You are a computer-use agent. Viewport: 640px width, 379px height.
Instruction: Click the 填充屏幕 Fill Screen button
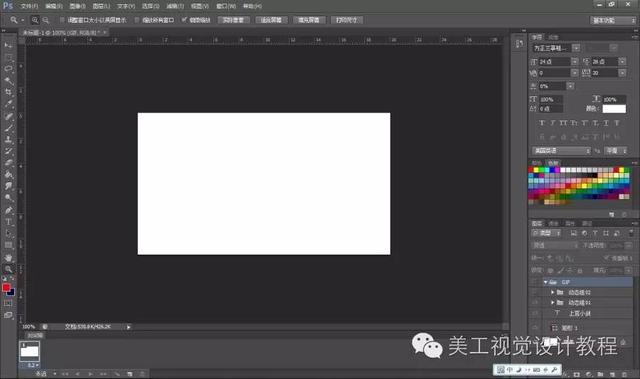point(309,20)
